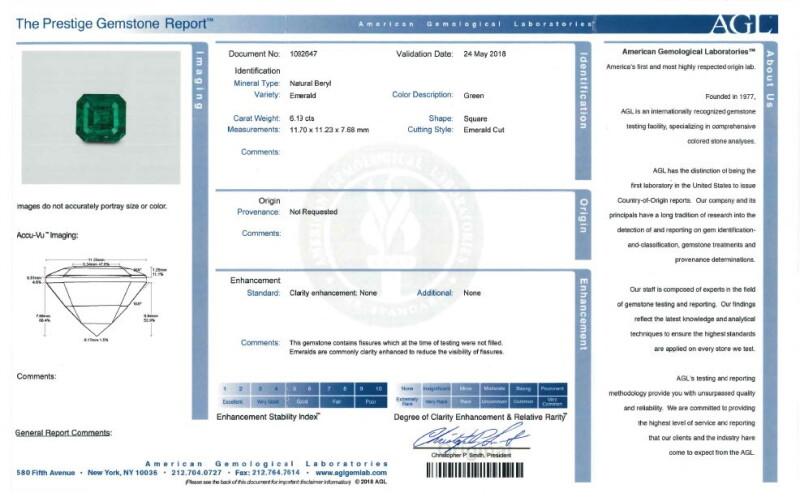Click the carat weight '6.13 cts'
The width and height of the screenshot is (800, 493).
coord(302,118)
